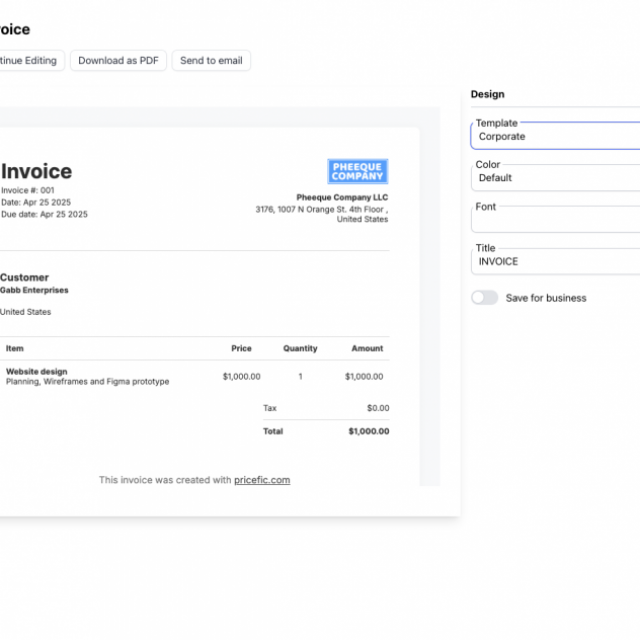The image size is (640, 640).
Task: Open the Template dropdown showing Corporate
Action: point(556,136)
